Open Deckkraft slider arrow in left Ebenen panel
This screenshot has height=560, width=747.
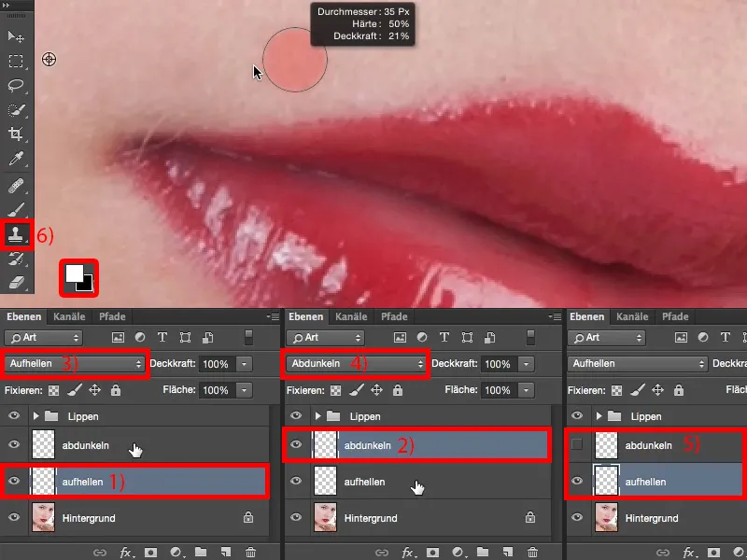pos(244,364)
